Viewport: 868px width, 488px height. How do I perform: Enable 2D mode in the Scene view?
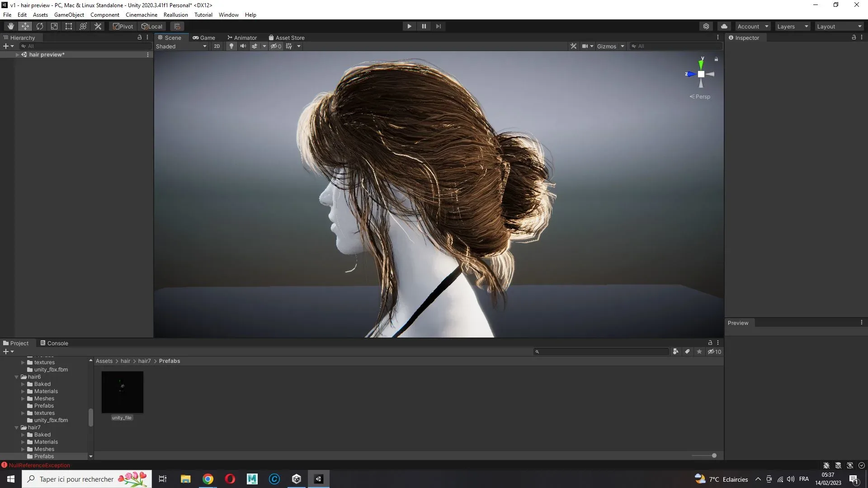tap(217, 46)
